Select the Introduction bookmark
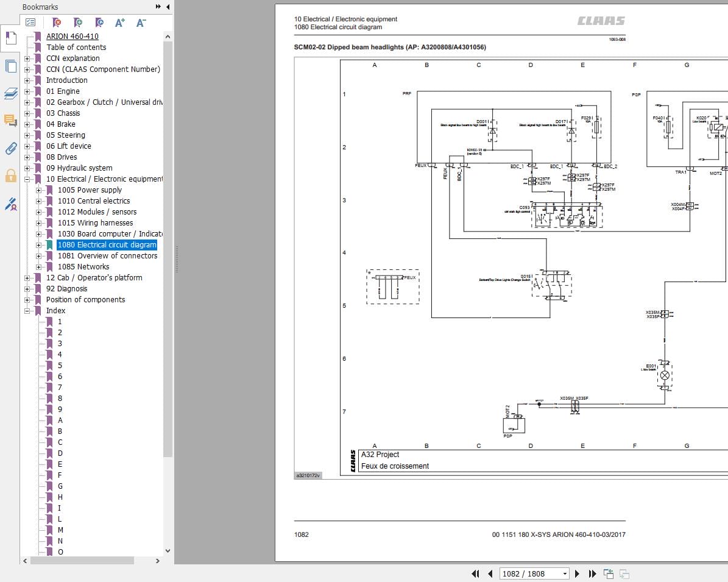The height and width of the screenshot is (582, 728). (67, 80)
